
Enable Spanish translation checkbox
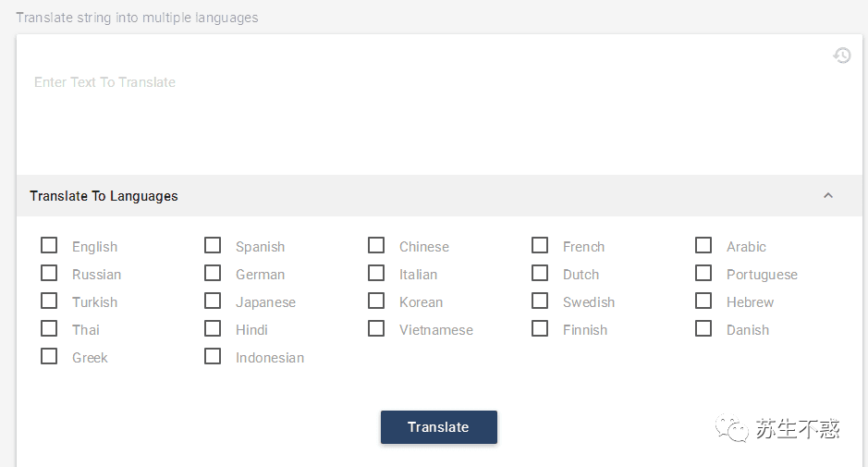(x=213, y=245)
